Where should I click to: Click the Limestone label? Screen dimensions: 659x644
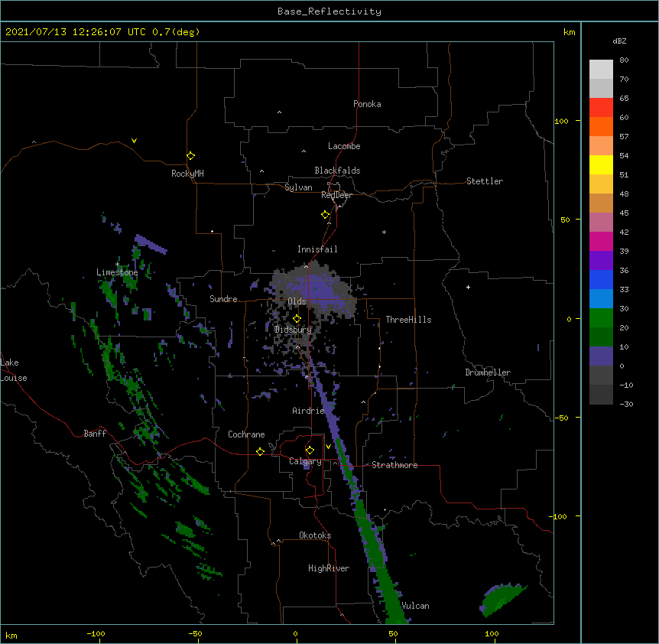coord(117,272)
